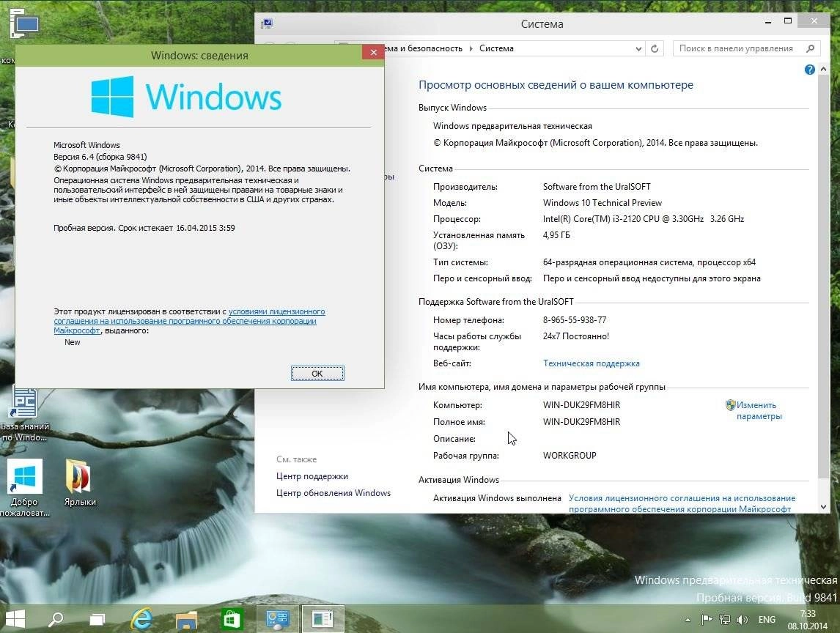This screenshot has width=840, height=633.
Task: Click Изменить параметры link
Action: [759, 410]
